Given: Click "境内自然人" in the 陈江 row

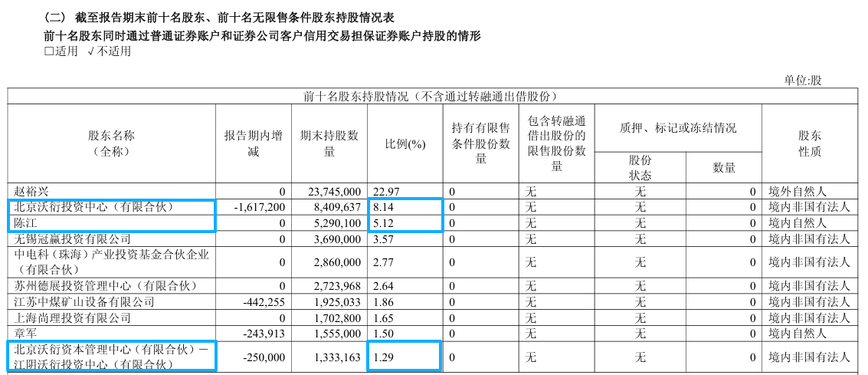Looking at the screenshot, I should pyautogui.click(x=798, y=223).
